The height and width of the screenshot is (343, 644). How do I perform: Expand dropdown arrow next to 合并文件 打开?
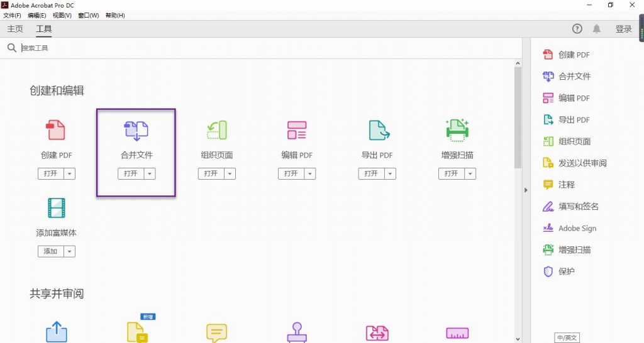[150, 173]
